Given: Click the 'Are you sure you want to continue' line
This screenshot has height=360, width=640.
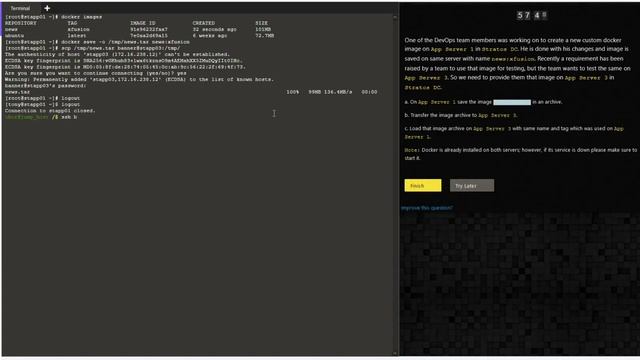Looking at the screenshot, I should click(96, 73).
